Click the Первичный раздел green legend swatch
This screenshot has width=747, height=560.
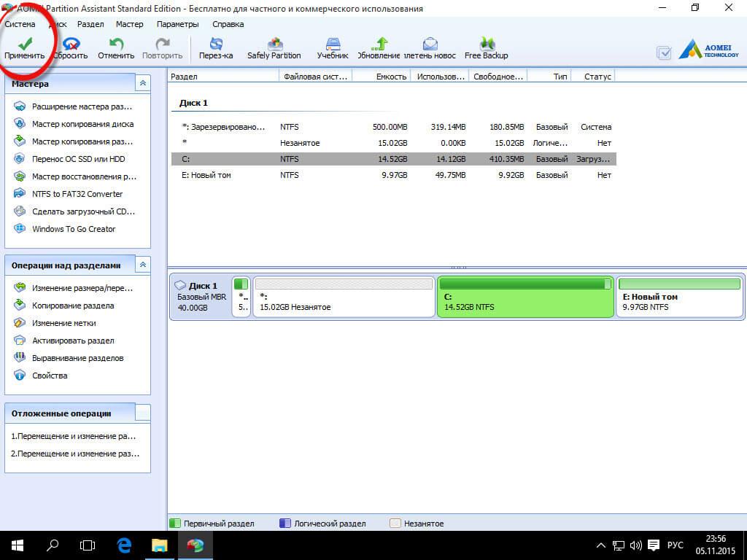click(175, 524)
